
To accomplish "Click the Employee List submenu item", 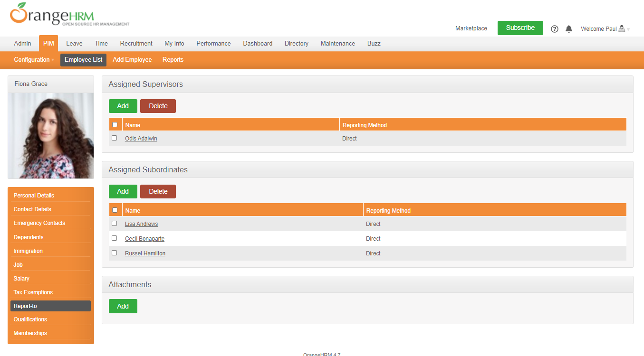I will tap(83, 60).
